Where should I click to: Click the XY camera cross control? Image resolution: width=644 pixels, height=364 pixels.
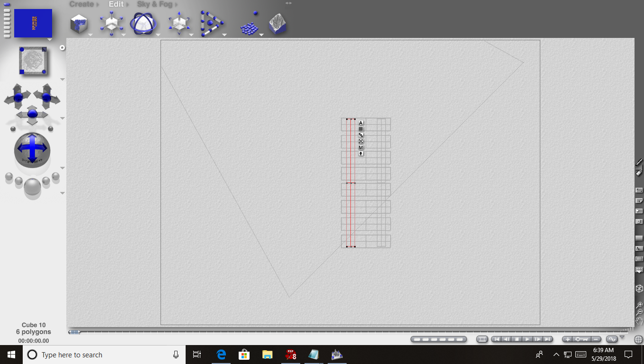[x=46, y=98]
